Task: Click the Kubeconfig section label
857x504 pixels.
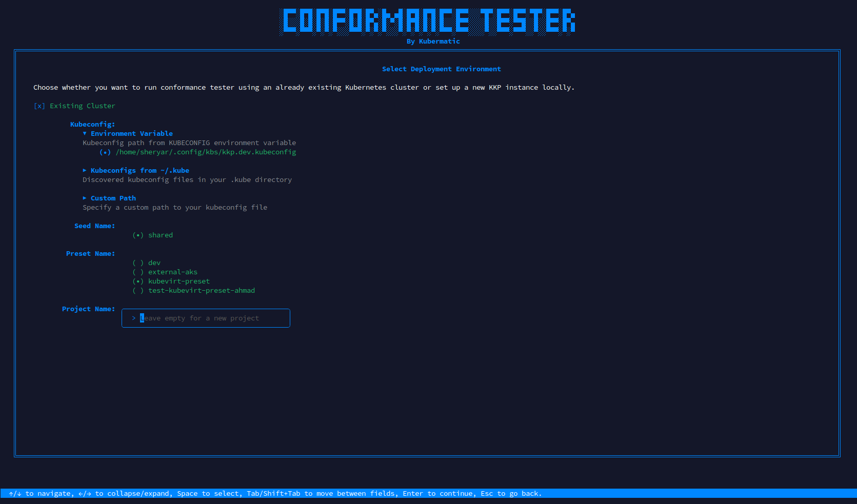Action: 92,125
